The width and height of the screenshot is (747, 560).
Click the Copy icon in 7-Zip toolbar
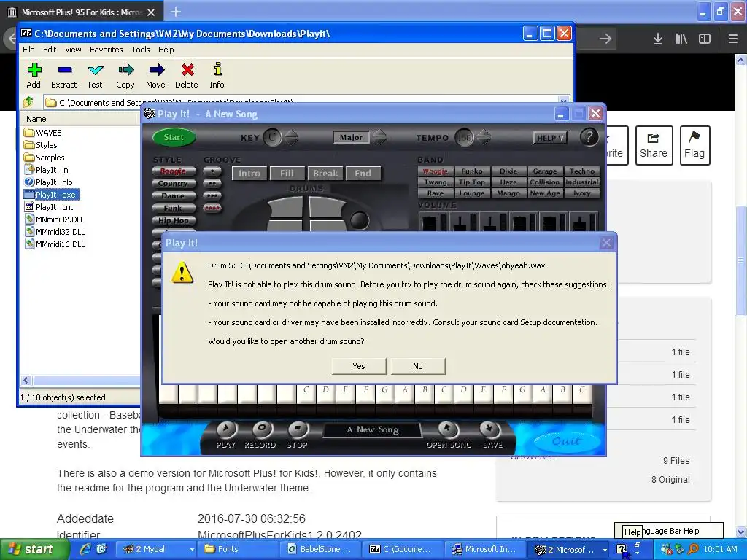125,70
